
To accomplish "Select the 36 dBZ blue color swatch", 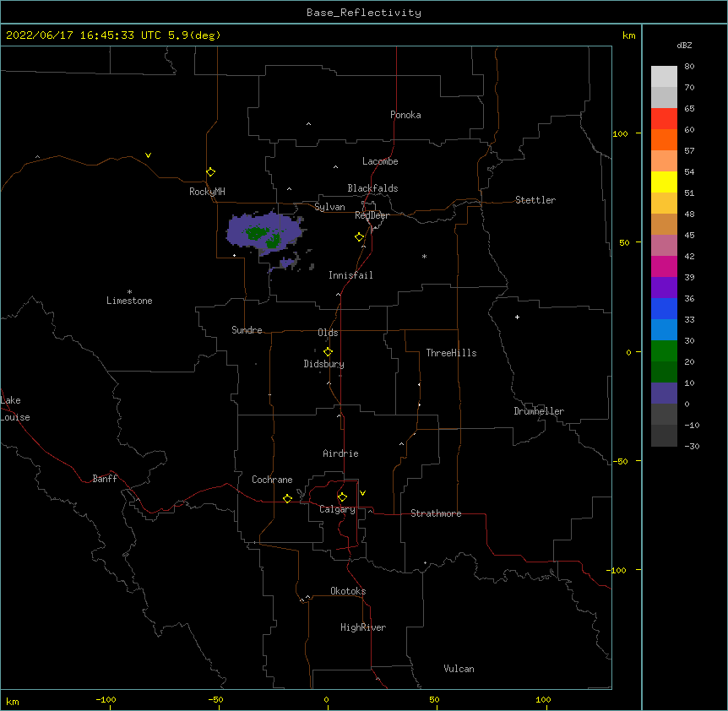I will click(664, 308).
